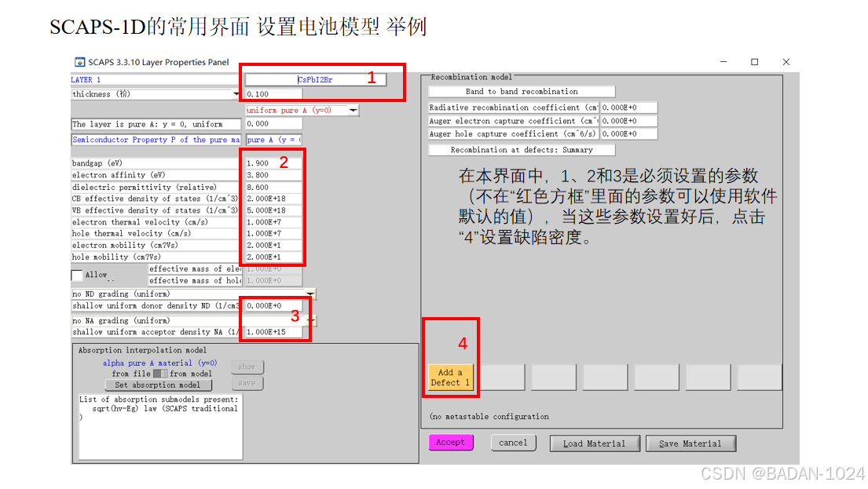
Task: Edit CB effective density of states 2.000E+18
Action: point(273,199)
